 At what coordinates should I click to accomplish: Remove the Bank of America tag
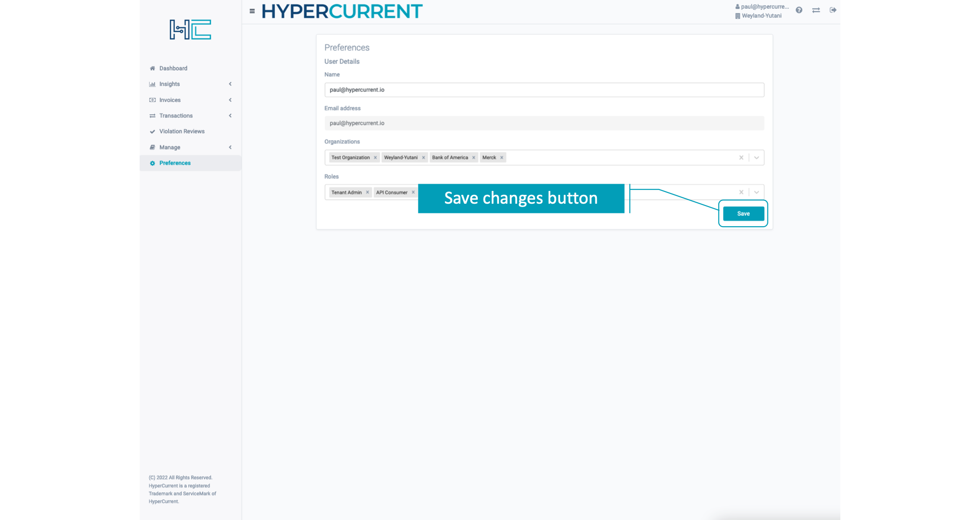[474, 158]
